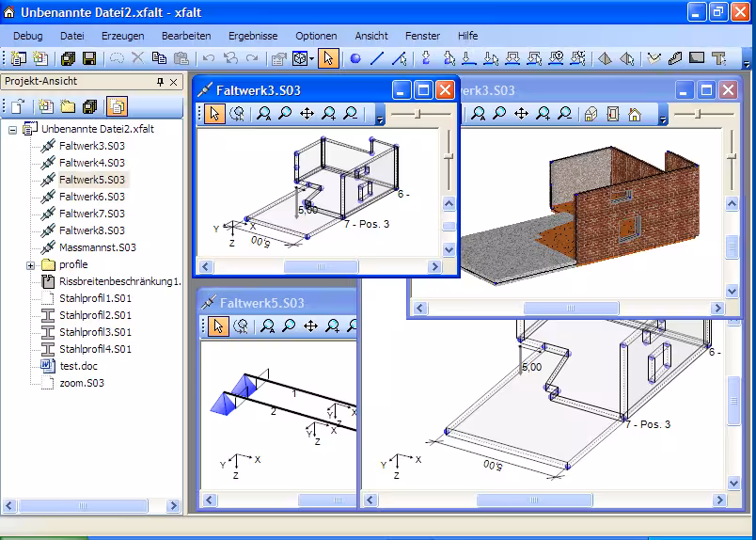Open the Erzeugen menu
This screenshot has height=540, width=756.
pyautogui.click(x=122, y=36)
